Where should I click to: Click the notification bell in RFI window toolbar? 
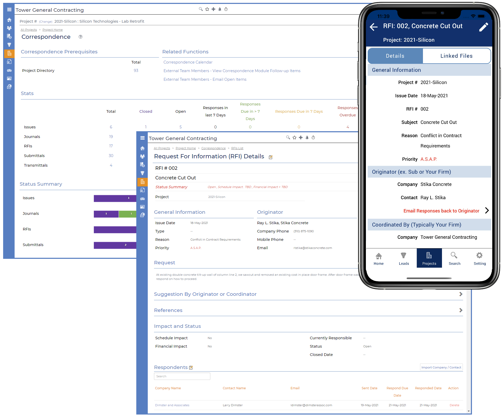coord(307,137)
